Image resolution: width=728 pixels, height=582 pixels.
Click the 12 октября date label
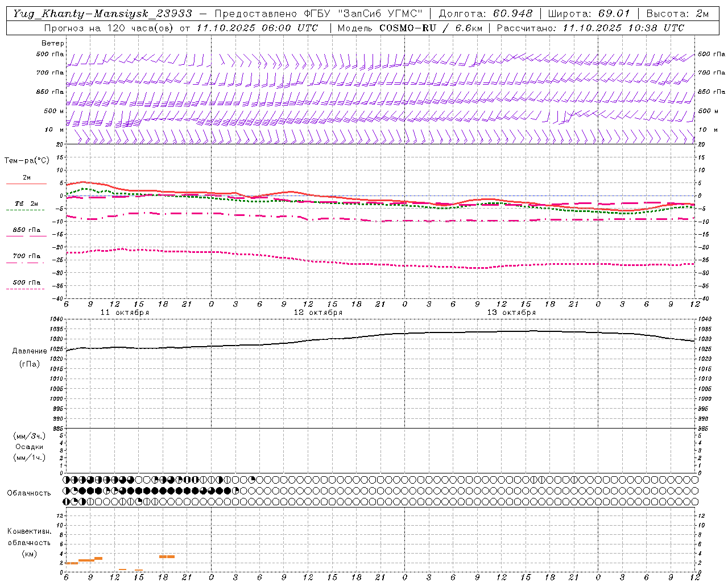pyautogui.click(x=318, y=313)
